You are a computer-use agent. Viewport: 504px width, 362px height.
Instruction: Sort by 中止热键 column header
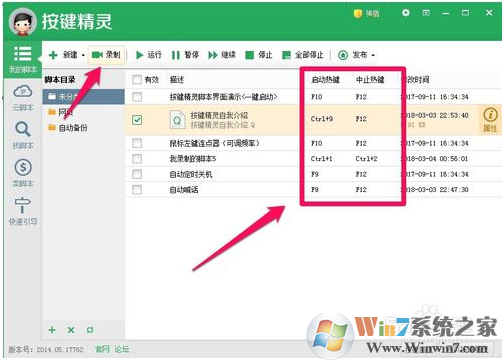(x=370, y=80)
